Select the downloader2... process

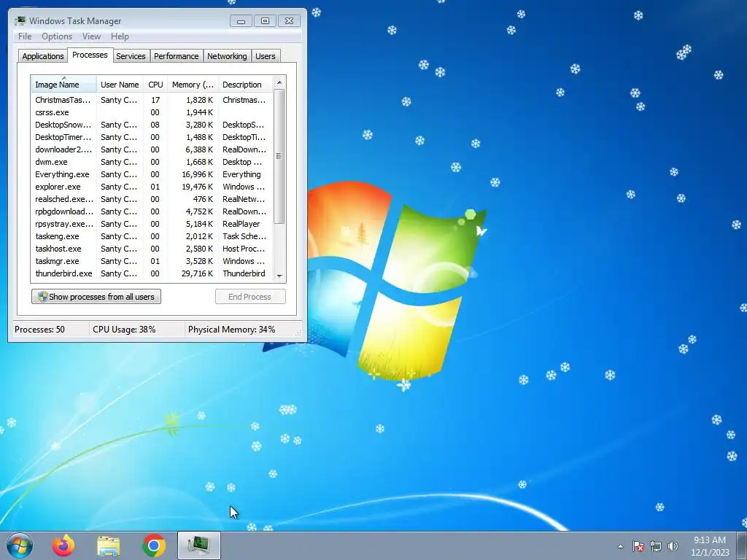click(x=152, y=149)
